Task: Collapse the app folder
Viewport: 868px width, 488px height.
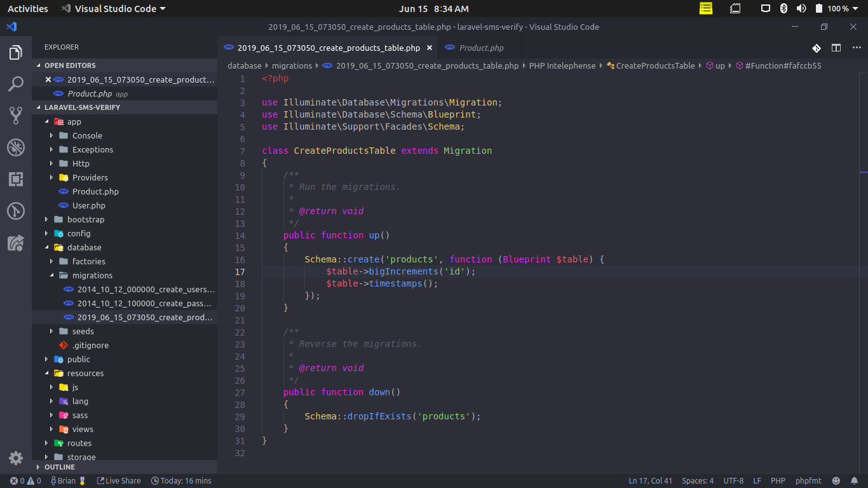Action: [125, 121]
